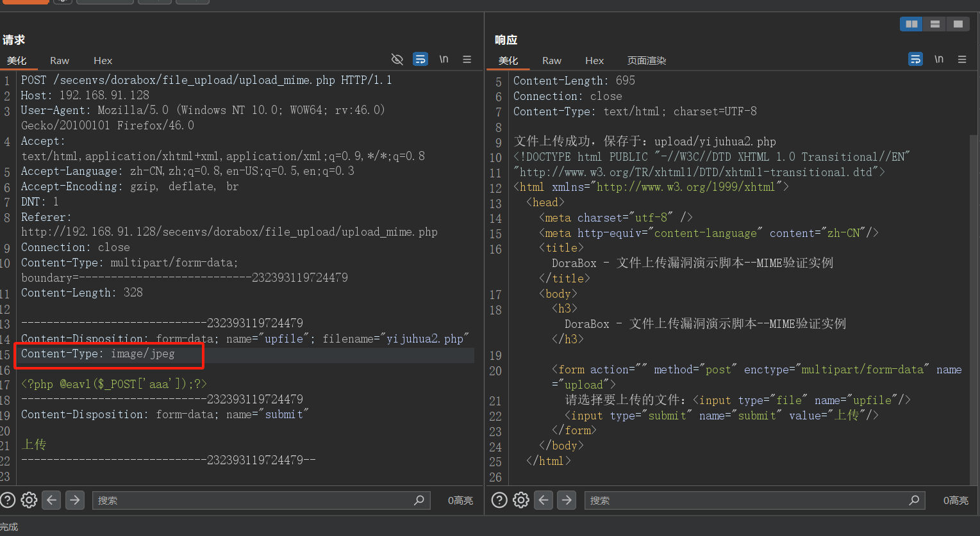Viewport: 980px width, 536px height.
Task: Click response Content-Type text/html line
Action: (635, 111)
